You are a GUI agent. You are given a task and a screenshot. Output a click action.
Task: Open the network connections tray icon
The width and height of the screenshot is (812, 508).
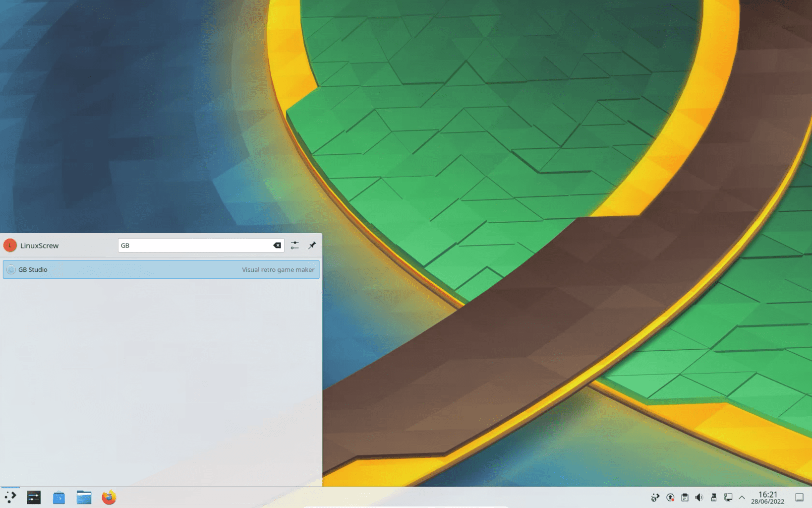pyautogui.click(x=728, y=497)
